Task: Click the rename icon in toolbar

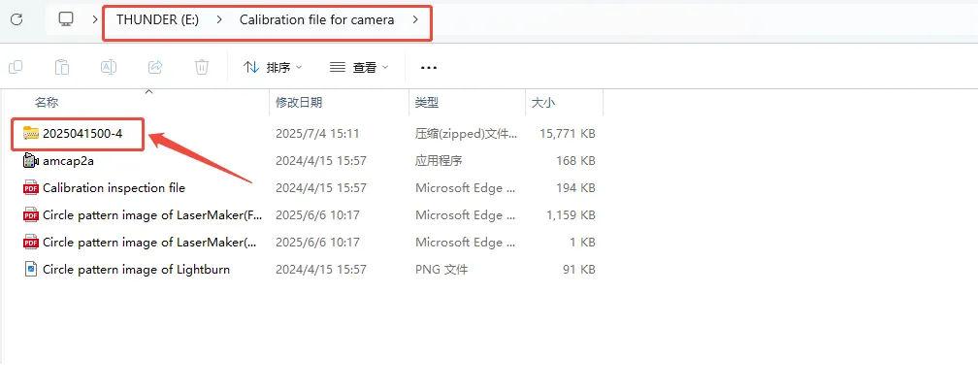Action: (109, 67)
